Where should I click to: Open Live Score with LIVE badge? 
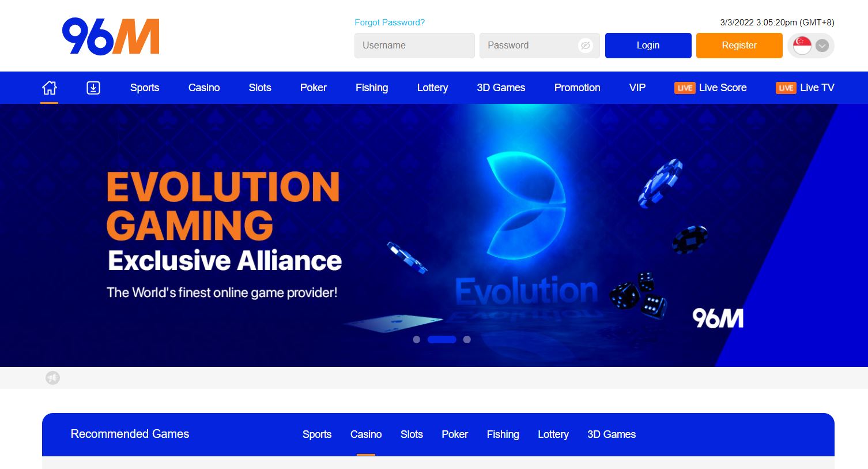(x=710, y=88)
